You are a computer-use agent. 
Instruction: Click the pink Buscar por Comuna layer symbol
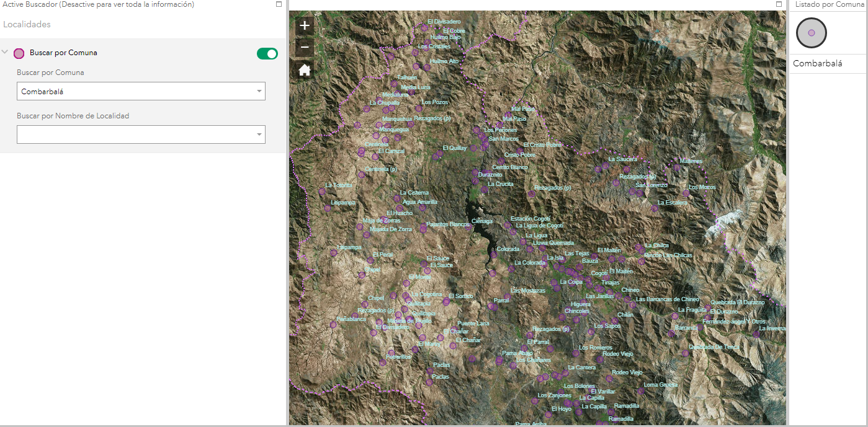19,53
